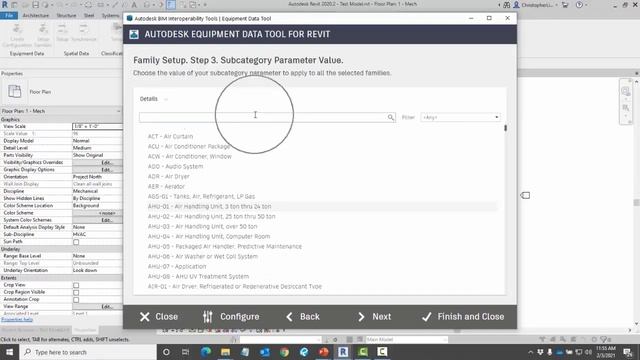Select ADO - Audio System
Viewport: 640px width, 360px height.
pyautogui.click(x=175, y=167)
